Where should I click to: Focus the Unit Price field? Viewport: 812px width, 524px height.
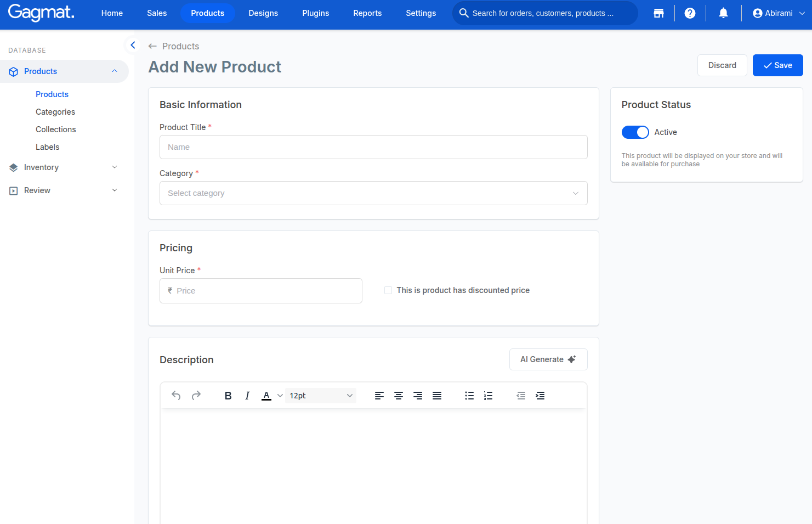[261, 291]
